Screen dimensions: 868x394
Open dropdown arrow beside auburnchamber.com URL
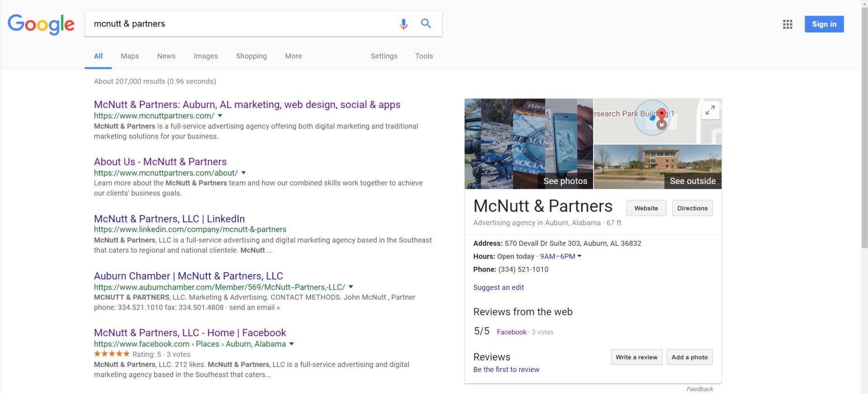coord(351,287)
